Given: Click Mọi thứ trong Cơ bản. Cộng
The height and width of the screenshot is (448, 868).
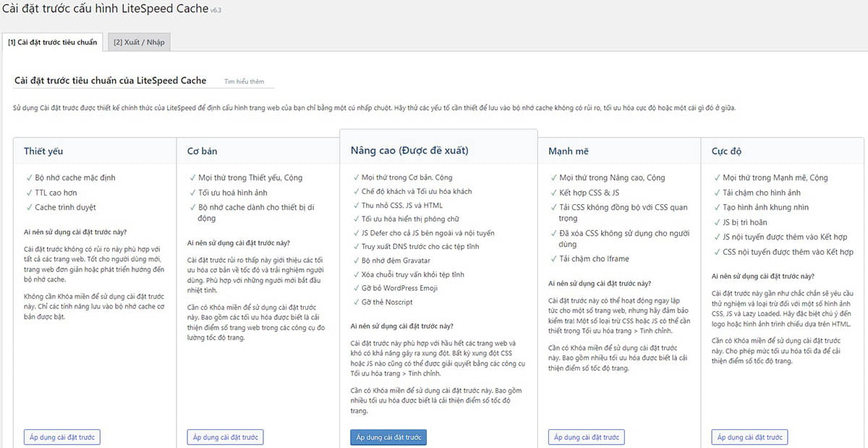Looking at the screenshot, I should pyautogui.click(x=407, y=177).
